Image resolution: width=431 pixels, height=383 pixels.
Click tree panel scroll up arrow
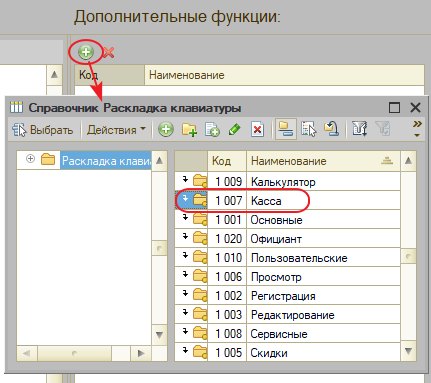pyautogui.click(x=159, y=160)
